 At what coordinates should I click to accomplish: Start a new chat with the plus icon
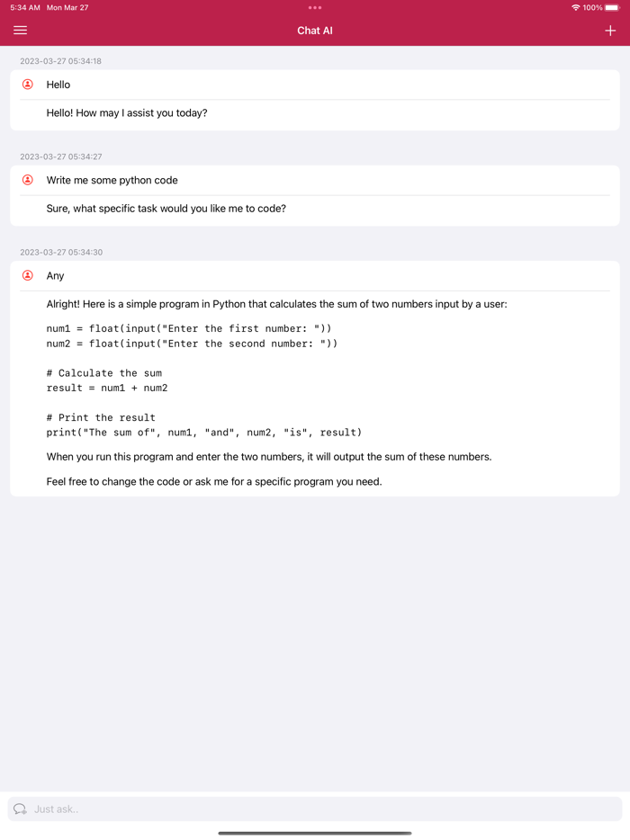tap(610, 30)
